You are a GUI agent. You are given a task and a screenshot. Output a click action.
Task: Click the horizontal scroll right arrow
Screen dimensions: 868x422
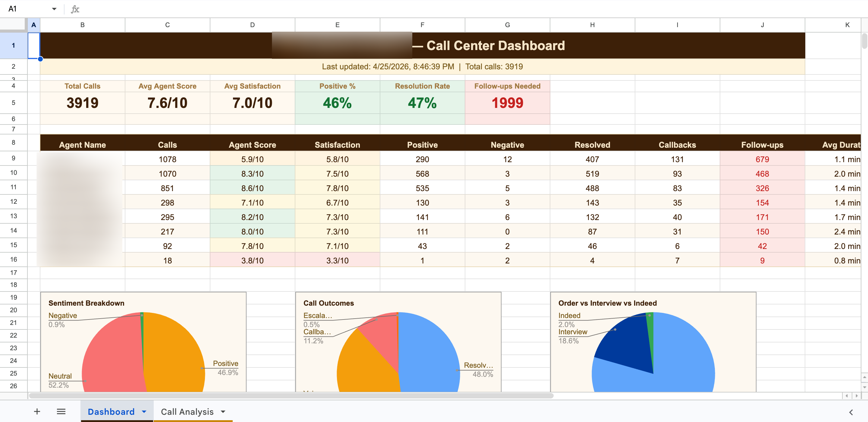856,396
